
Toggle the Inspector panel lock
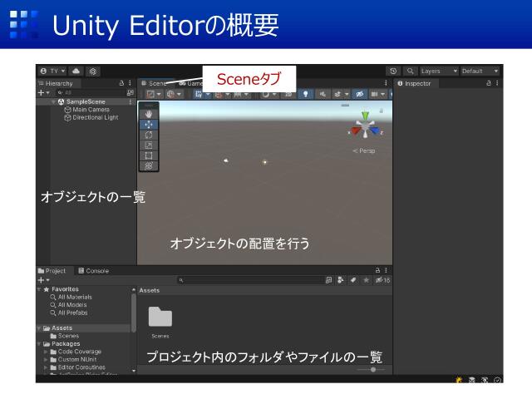click(488, 83)
